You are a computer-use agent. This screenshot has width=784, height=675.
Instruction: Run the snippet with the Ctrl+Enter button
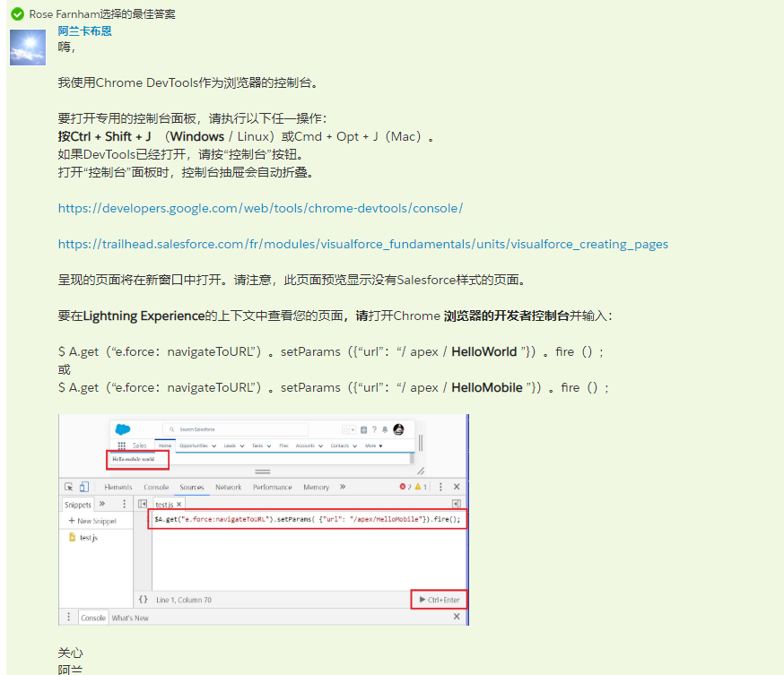[x=439, y=599]
